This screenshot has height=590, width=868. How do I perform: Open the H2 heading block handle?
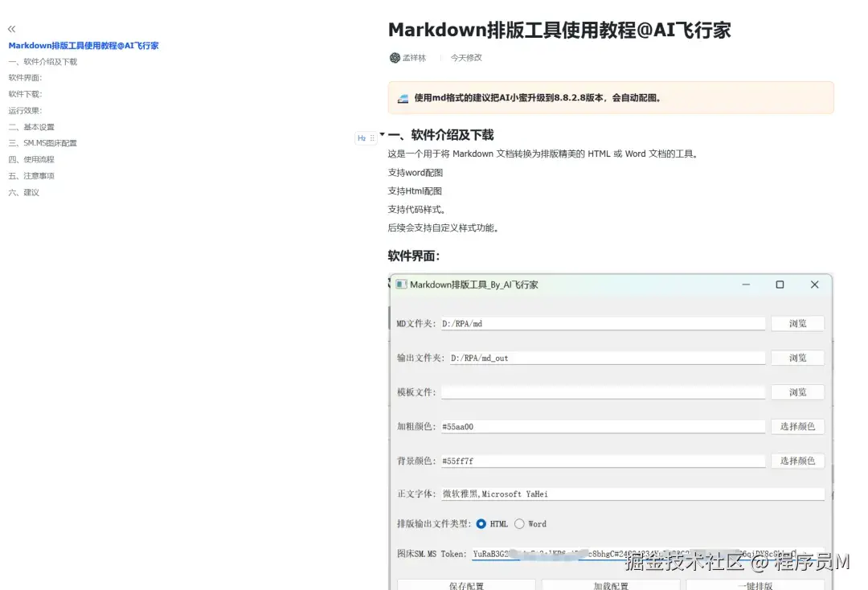tap(366, 137)
